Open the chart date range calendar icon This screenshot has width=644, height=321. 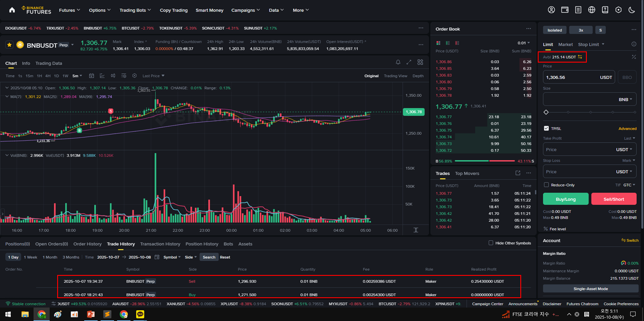click(91, 76)
